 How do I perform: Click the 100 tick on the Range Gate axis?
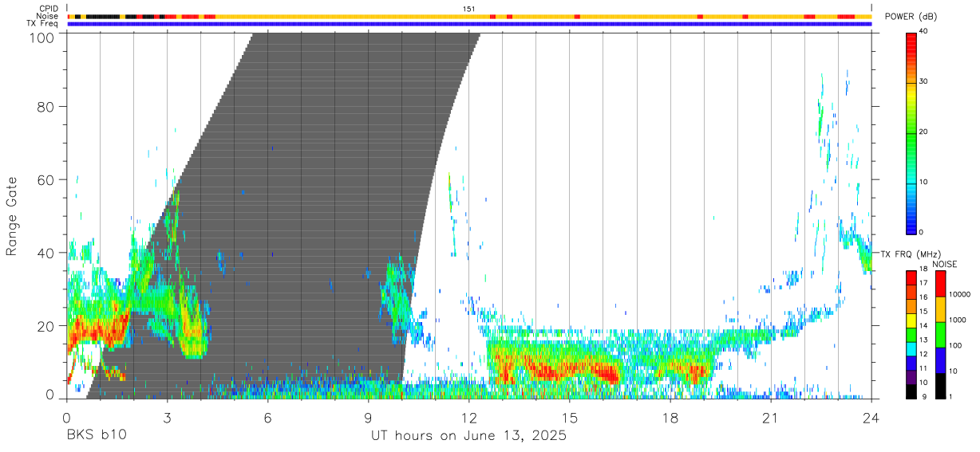coord(44,37)
